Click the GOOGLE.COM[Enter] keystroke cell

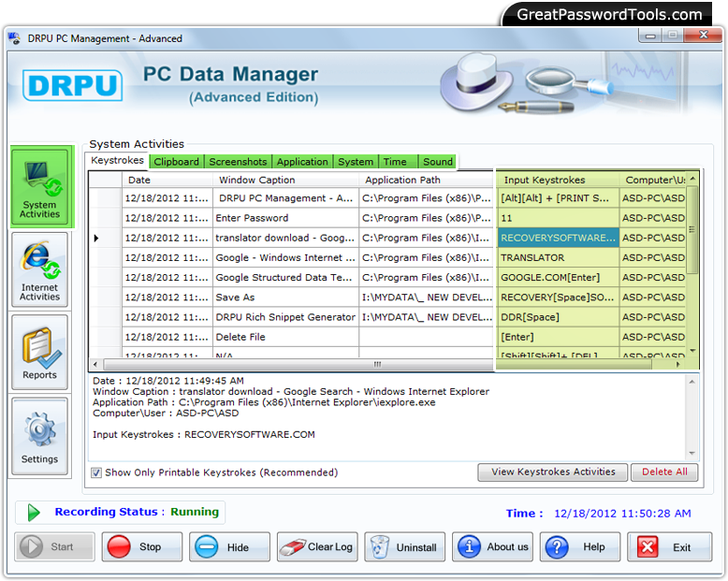(558, 278)
